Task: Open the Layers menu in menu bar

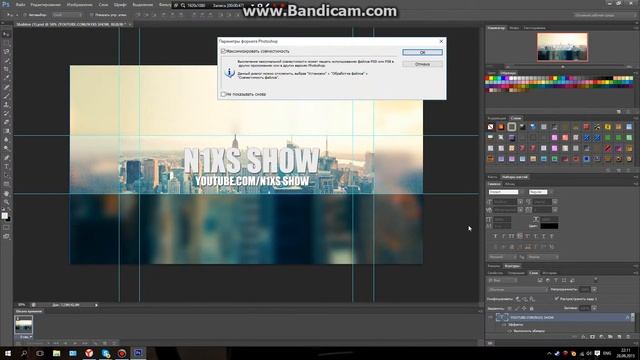Action: tap(103, 4)
